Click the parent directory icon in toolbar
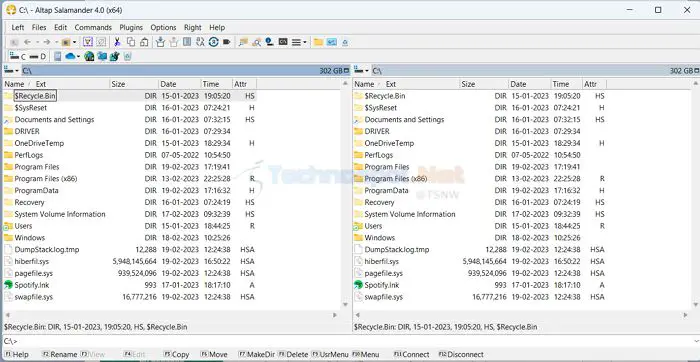Image resolution: width=700 pixels, height=362 pixels. pyautogui.click(x=14, y=42)
